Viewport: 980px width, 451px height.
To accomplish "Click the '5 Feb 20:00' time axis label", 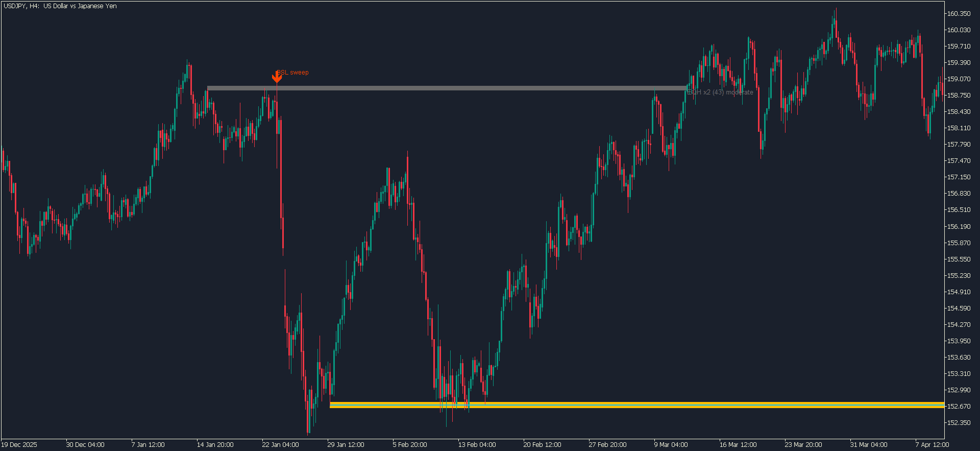I will pyautogui.click(x=409, y=445).
